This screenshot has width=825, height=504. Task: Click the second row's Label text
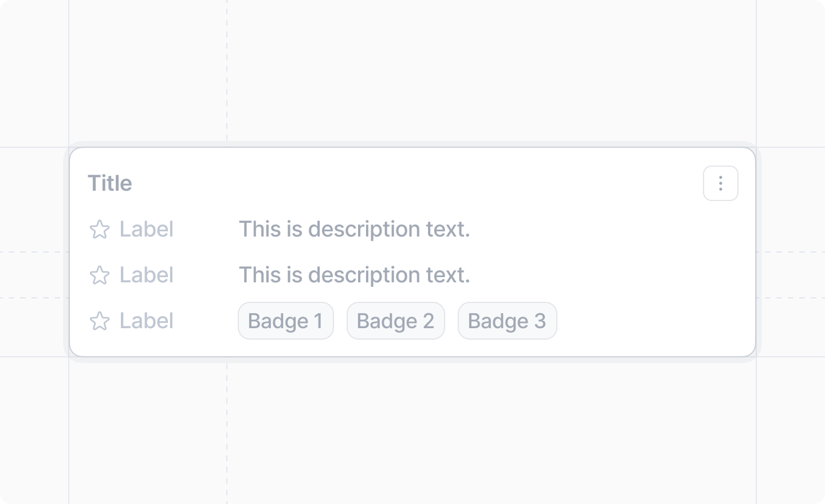point(146,275)
